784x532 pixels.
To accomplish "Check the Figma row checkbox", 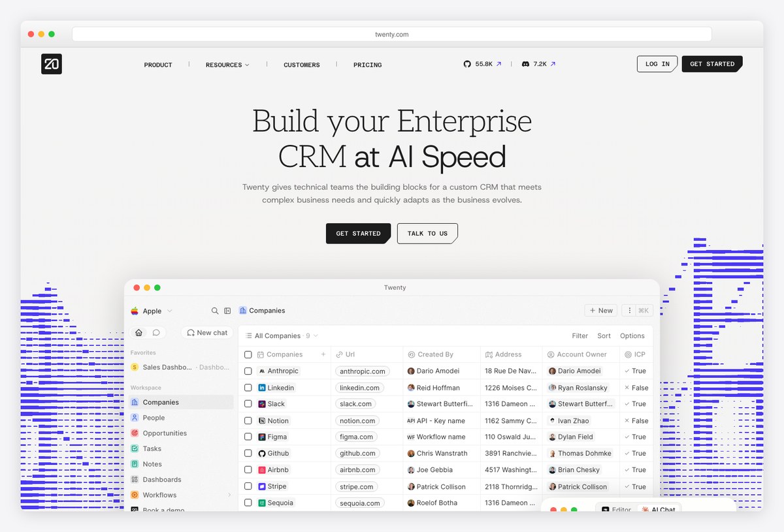I will (248, 437).
